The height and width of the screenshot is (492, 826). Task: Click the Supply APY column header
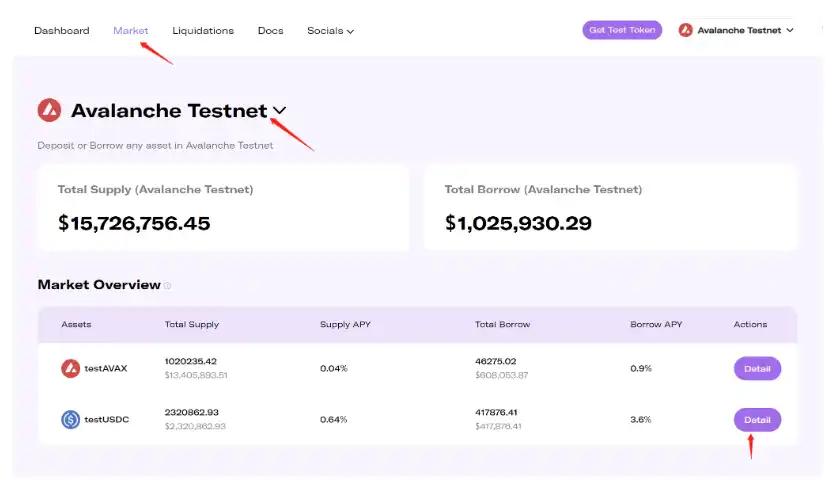pyautogui.click(x=346, y=324)
